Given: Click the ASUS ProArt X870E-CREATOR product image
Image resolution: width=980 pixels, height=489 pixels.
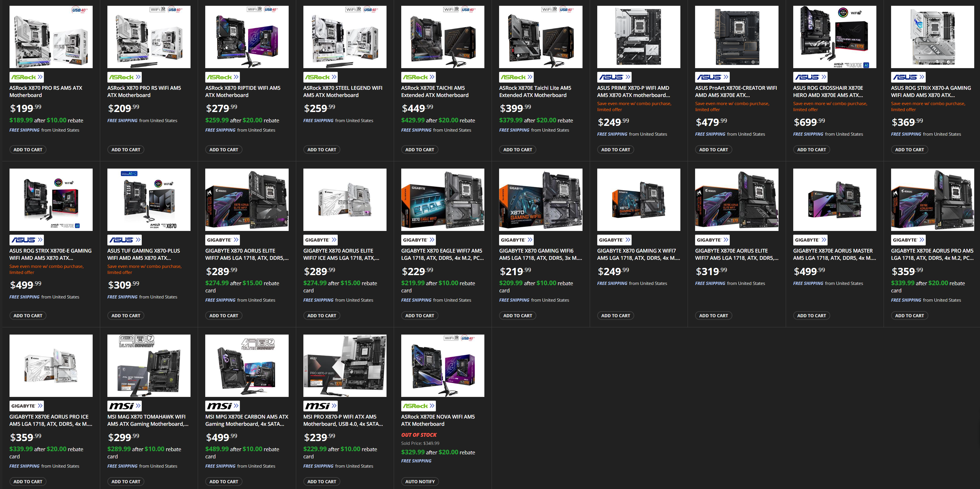Looking at the screenshot, I should [737, 37].
